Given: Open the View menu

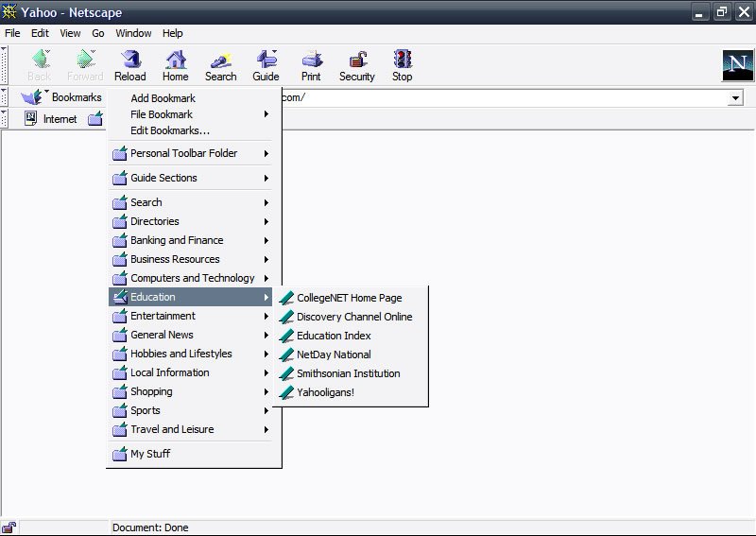Looking at the screenshot, I should pos(70,33).
